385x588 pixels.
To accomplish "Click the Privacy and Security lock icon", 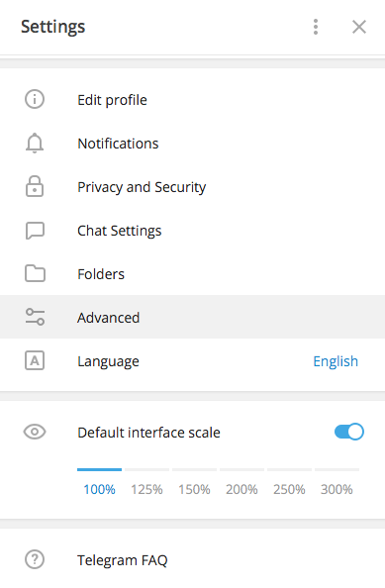I will (35, 186).
